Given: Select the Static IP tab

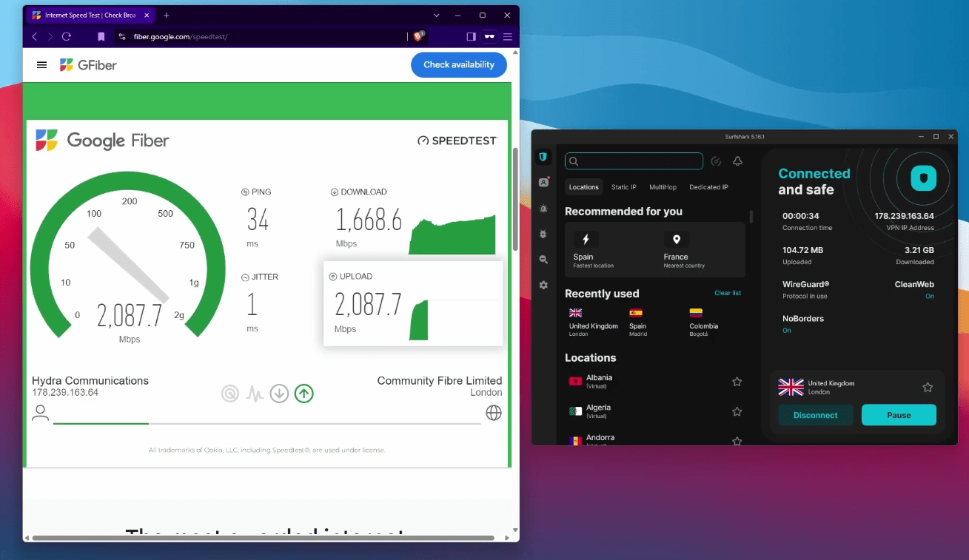Looking at the screenshot, I should [623, 187].
